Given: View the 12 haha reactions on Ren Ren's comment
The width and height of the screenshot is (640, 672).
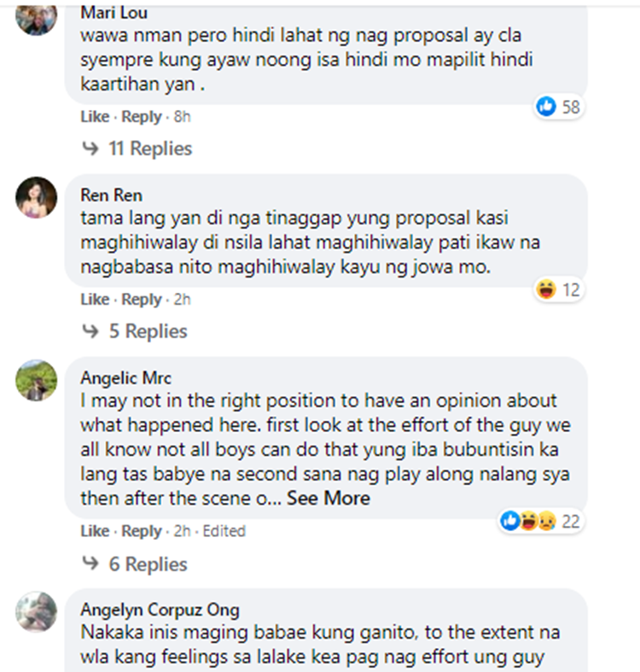Looking at the screenshot, I should coord(559,289).
